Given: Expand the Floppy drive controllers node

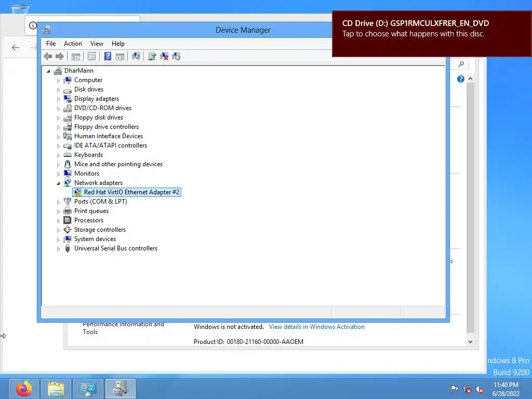Looking at the screenshot, I should tap(58, 127).
